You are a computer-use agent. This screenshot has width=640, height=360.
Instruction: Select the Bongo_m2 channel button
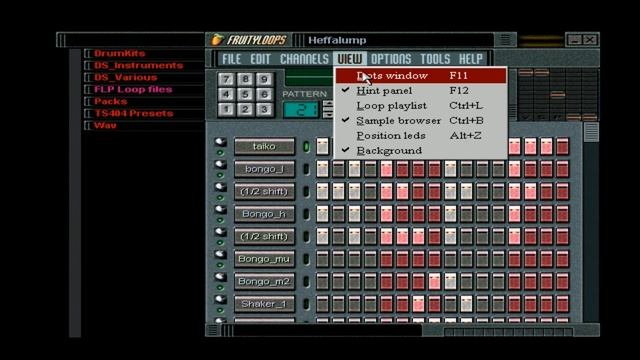click(x=264, y=281)
